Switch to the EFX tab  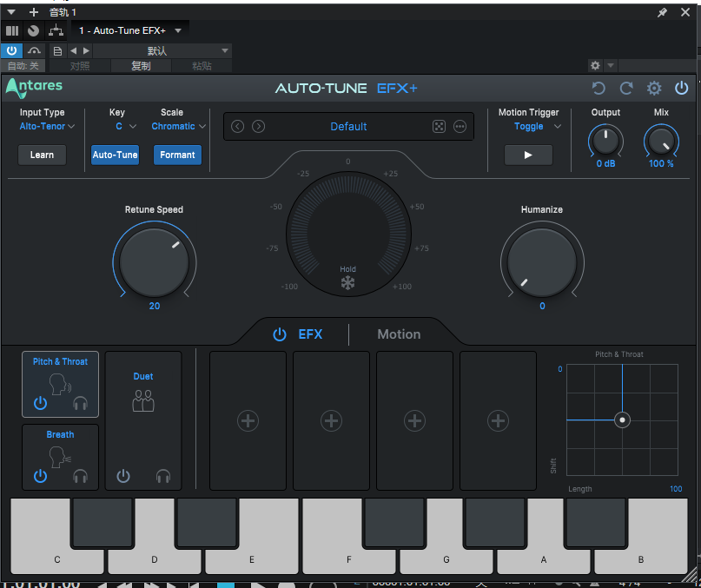click(x=310, y=334)
